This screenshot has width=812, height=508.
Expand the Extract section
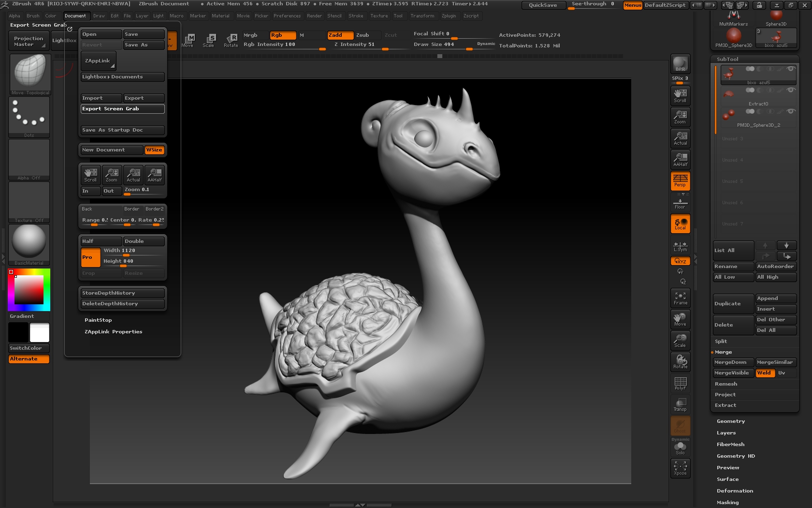coord(725,405)
